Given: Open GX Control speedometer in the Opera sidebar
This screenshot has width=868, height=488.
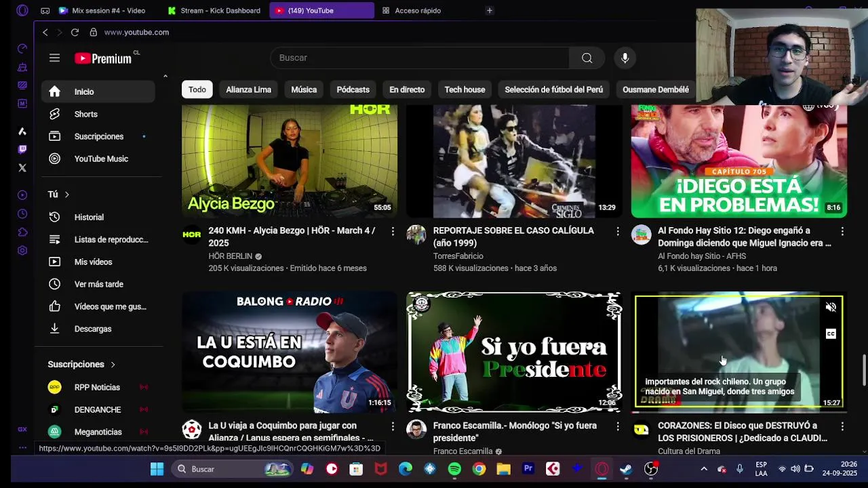Looking at the screenshot, I should coord(22,48).
